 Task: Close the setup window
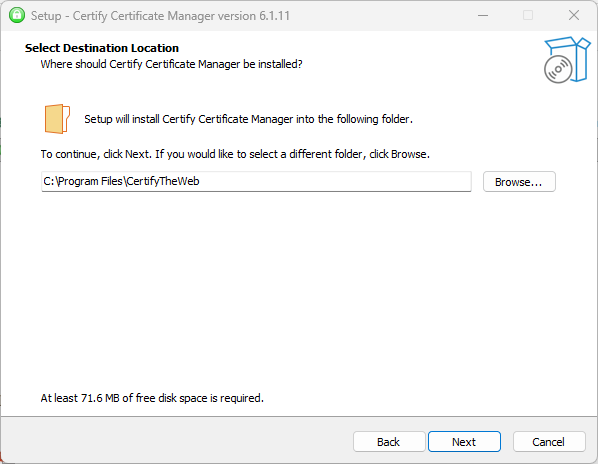coord(574,16)
